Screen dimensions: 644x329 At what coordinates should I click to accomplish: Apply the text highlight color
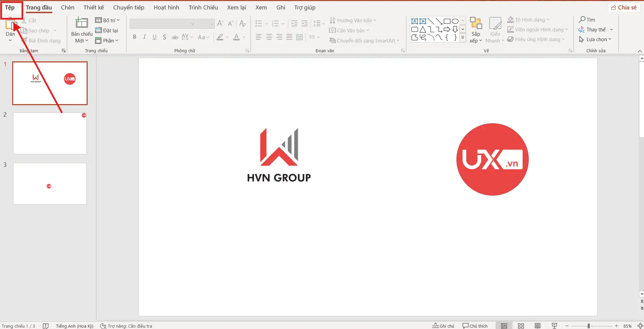point(220,37)
